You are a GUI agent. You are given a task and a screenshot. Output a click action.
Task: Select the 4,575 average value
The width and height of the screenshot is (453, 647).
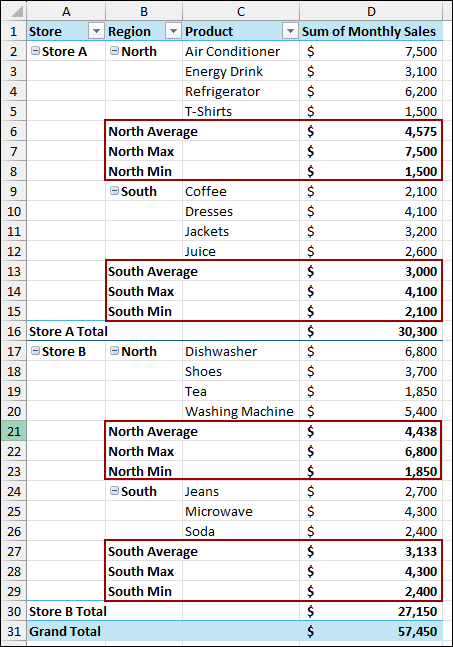click(371, 131)
